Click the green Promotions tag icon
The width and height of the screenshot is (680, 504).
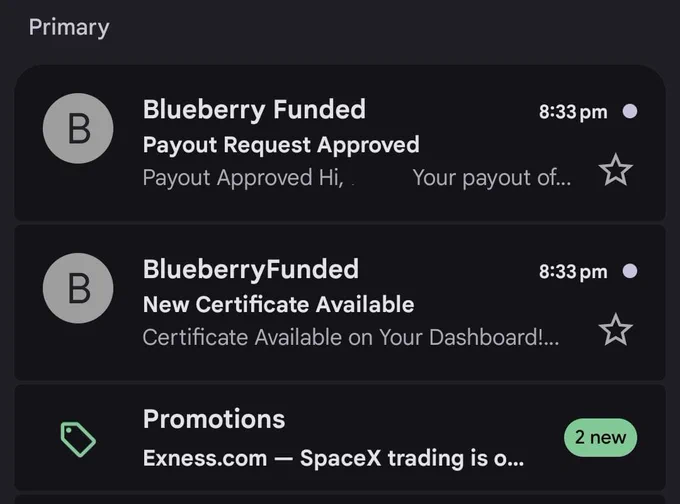pyautogui.click(x=78, y=439)
